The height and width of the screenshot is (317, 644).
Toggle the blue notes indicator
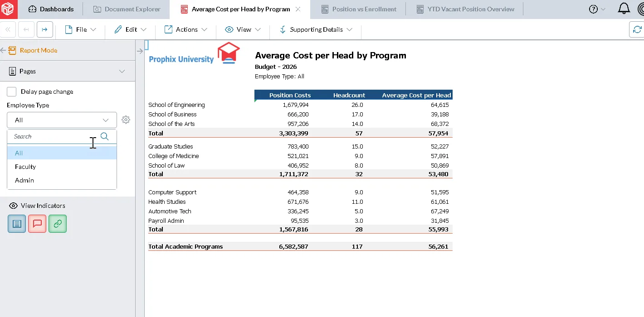click(17, 224)
